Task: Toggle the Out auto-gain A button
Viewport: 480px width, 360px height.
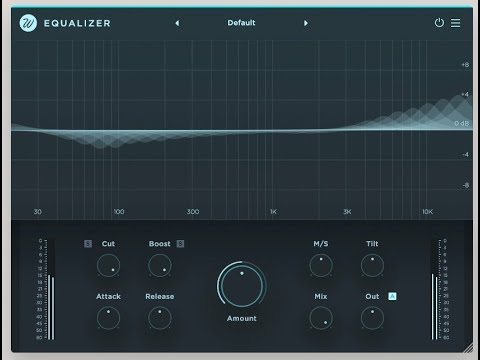Action: click(392, 296)
